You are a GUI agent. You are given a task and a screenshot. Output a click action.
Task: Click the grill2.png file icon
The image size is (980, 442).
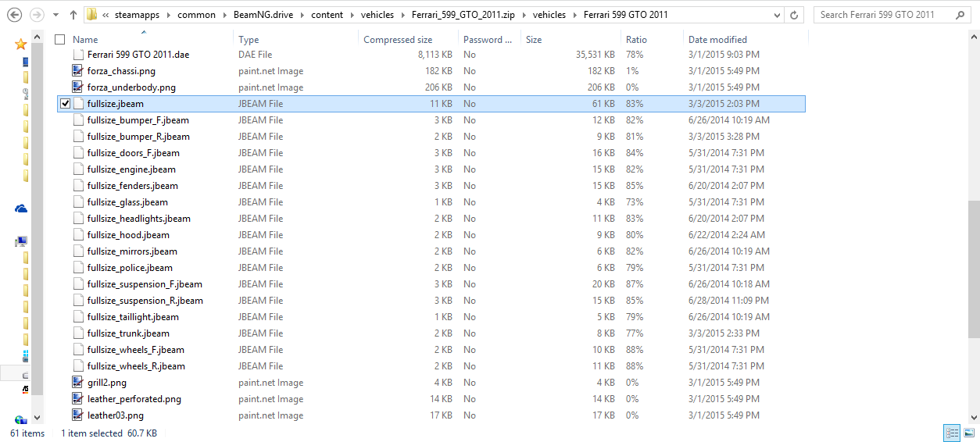(x=77, y=383)
